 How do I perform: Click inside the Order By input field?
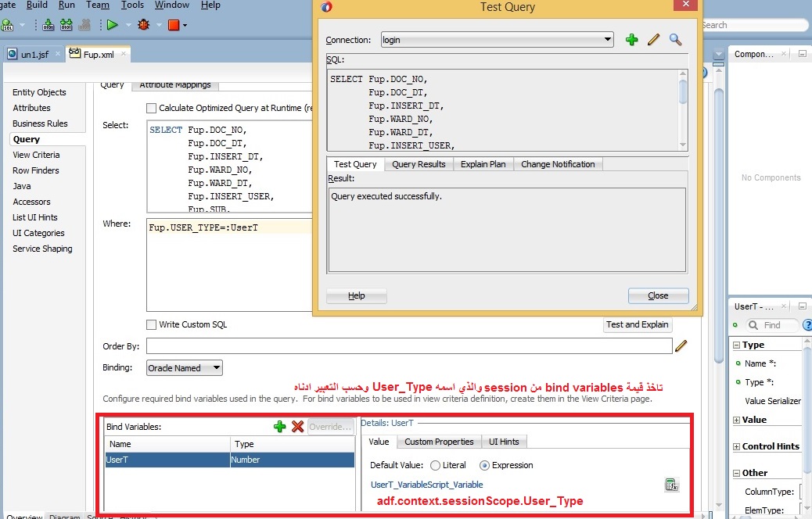[408, 345]
